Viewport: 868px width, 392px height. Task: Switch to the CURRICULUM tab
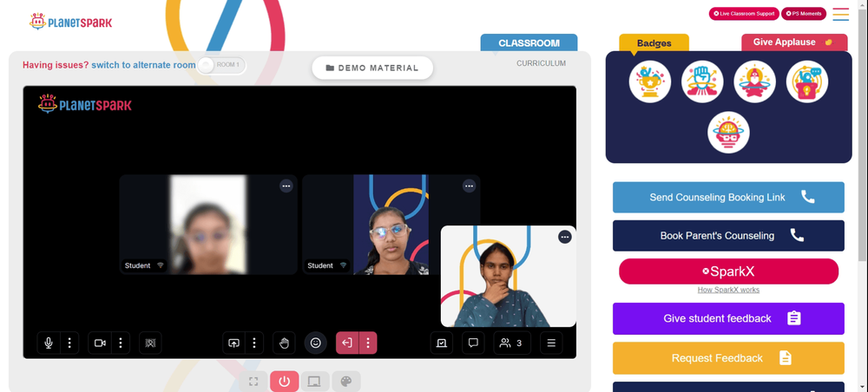(x=541, y=63)
